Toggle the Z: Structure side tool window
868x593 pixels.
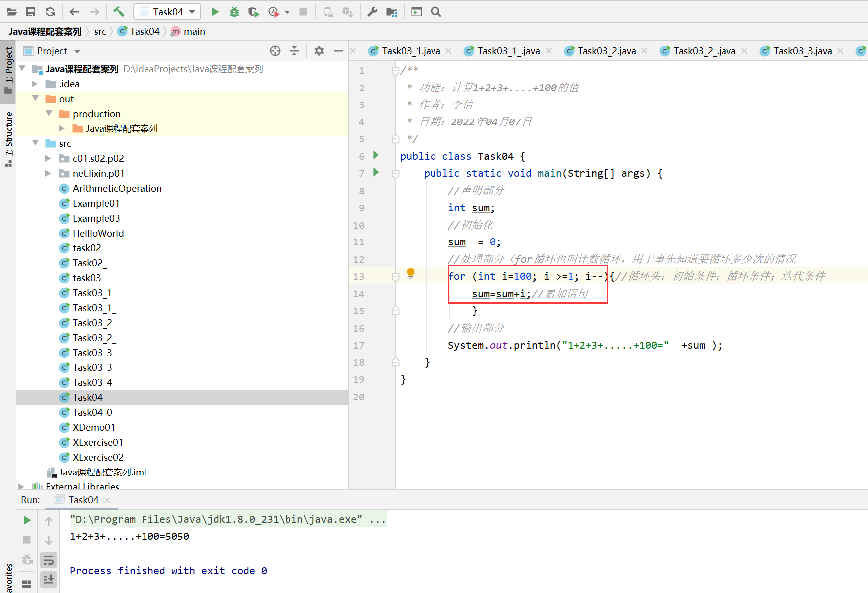point(8,139)
